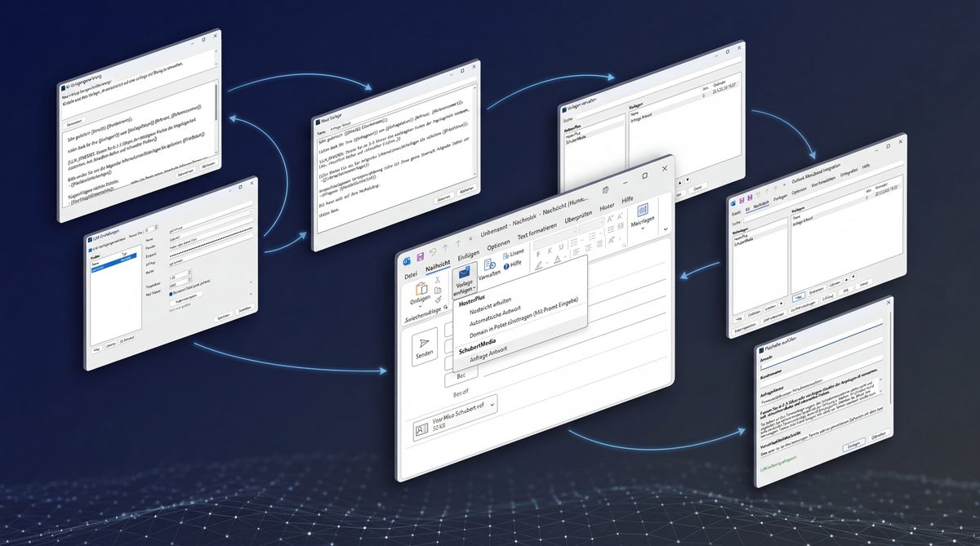The width and height of the screenshot is (980, 546).
Task: Toggle the Document-Debug checkbox in LLM-Einstellungen
Action: pos(171,292)
